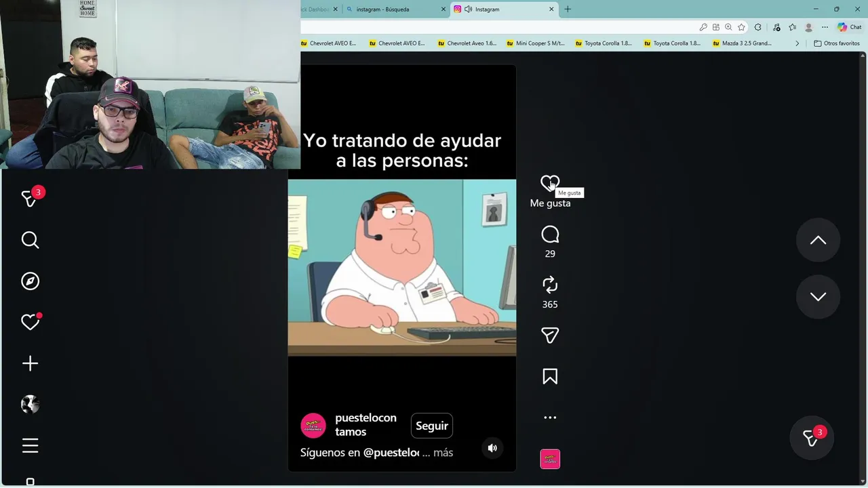Open the Mazda 3 2.5 Grand... bookmark

coord(742,43)
